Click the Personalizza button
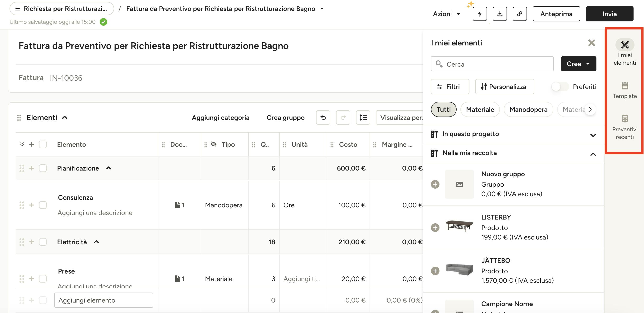Viewport: 644px width, 313px height. (504, 87)
